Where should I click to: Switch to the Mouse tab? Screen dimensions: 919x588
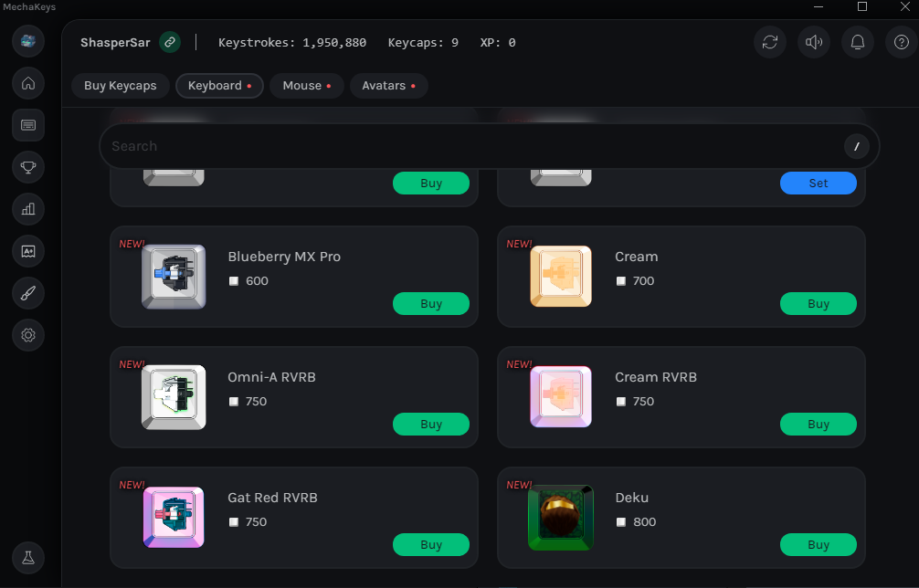pyautogui.click(x=307, y=86)
